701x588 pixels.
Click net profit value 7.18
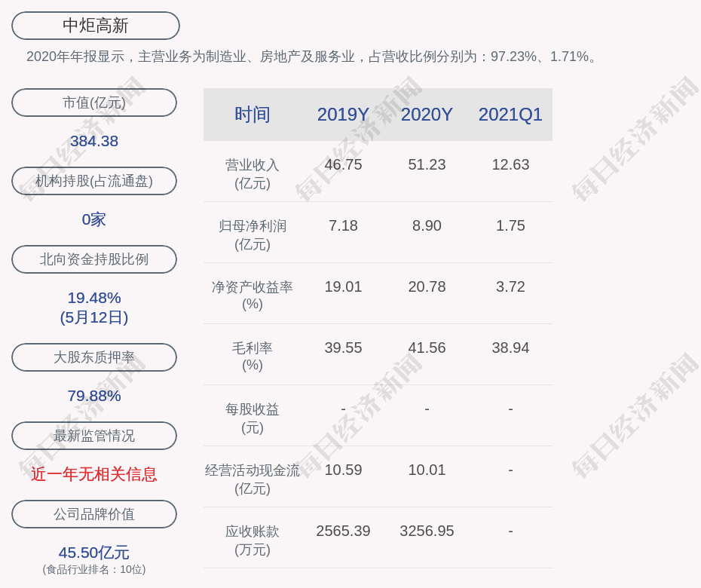pyautogui.click(x=344, y=226)
